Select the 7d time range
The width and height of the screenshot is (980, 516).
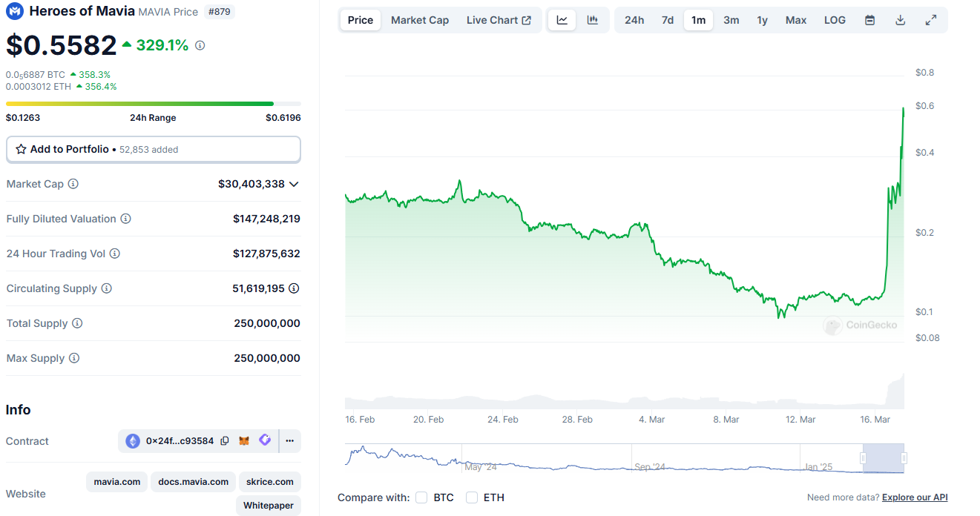[x=668, y=20]
